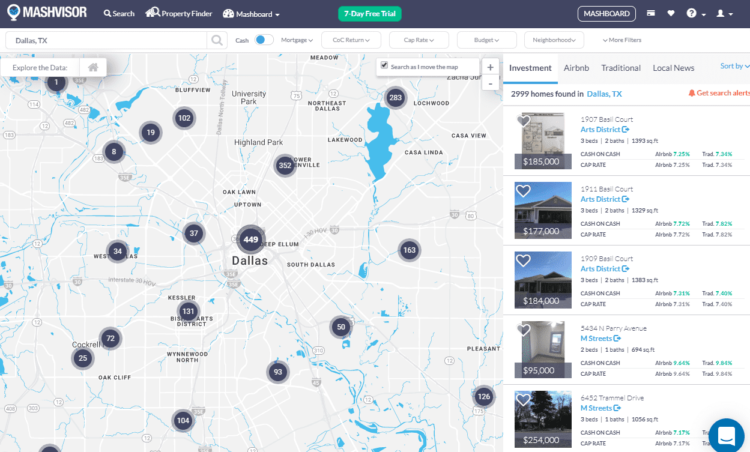Open Arts District link for 1909 Basil Court
The width and height of the screenshot is (750, 452).
tap(605, 269)
